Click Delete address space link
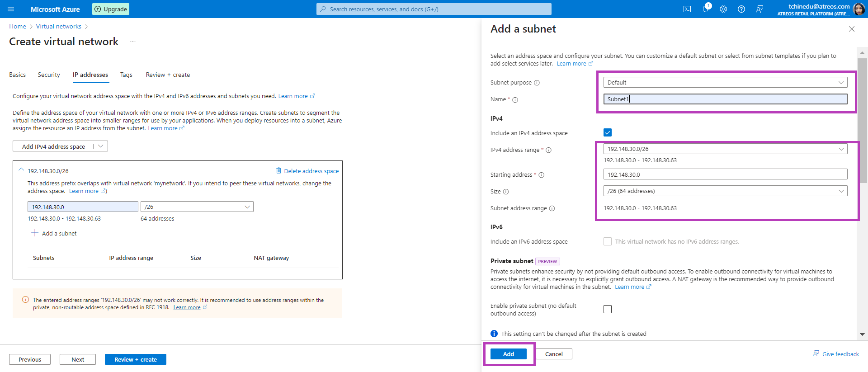868x372 pixels. 311,171
